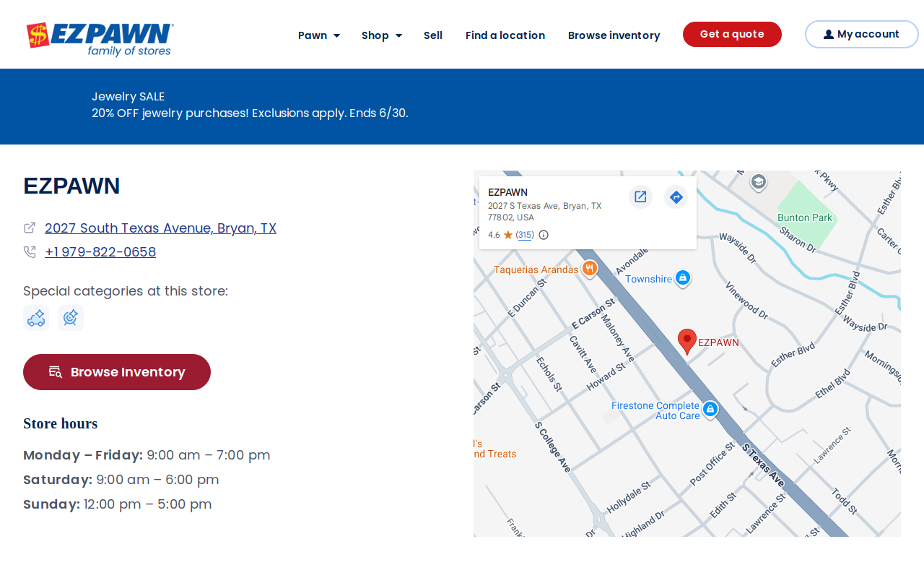Screen dimensions: 924x578
Task: Click the Firestone Complete Auto Care marker
Action: point(710,410)
